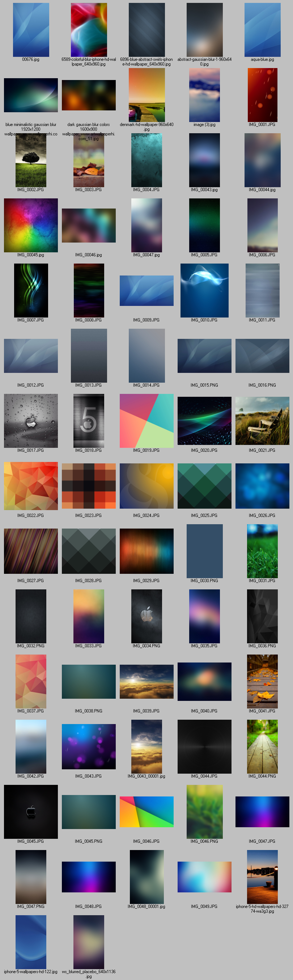Open the IMG_0025.JPG green diamonds thumbnail
The height and width of the screenshot is (980, 293).
pos(204,486)
